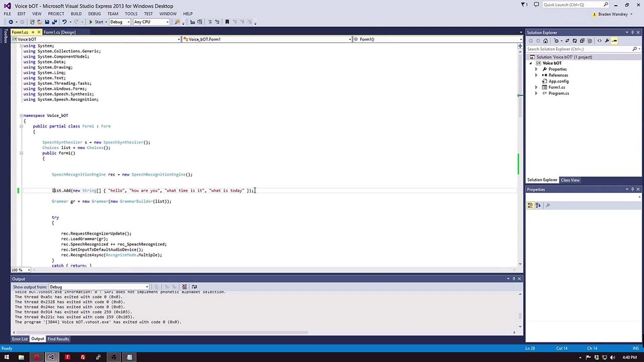
Task: Click the Undo arrow icon
Action: (64, 22)
